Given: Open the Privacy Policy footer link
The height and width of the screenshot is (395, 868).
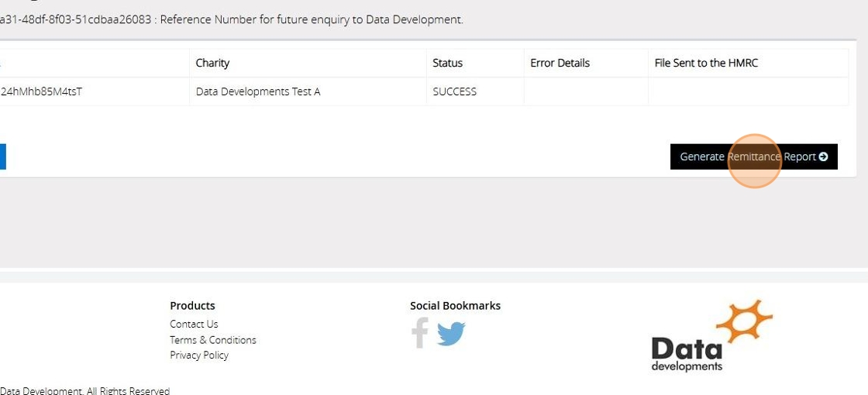Looking at the screenshot, I should [199, 355].
